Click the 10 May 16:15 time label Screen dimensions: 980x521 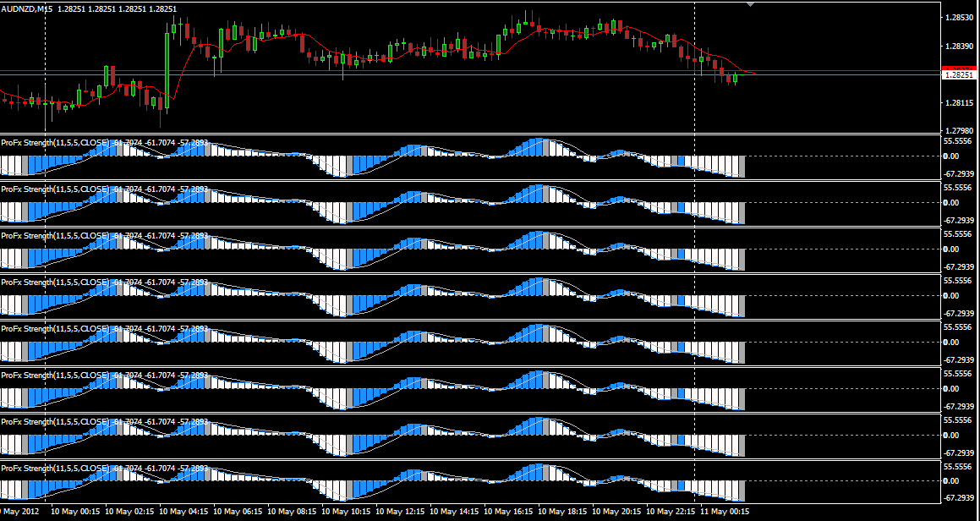coord(508,511)
